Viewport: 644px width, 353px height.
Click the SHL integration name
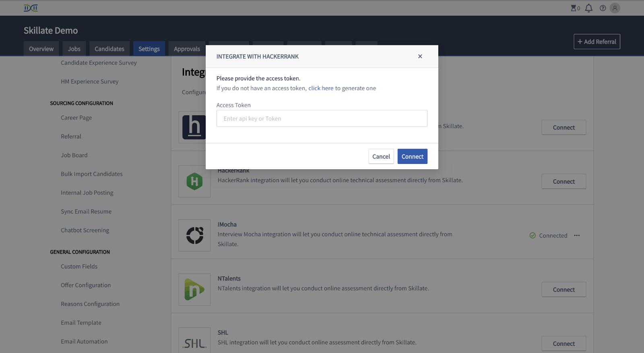pos(223,332)
